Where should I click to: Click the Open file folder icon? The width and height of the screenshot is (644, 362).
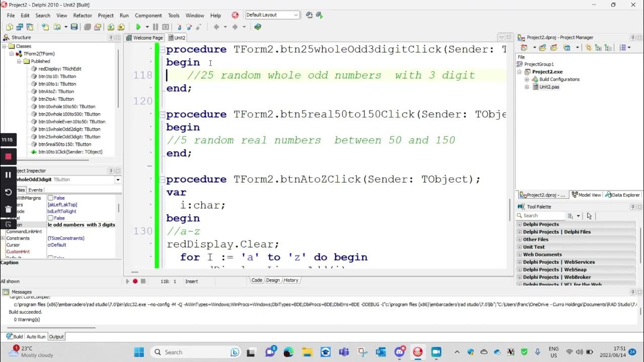(57, 27)
